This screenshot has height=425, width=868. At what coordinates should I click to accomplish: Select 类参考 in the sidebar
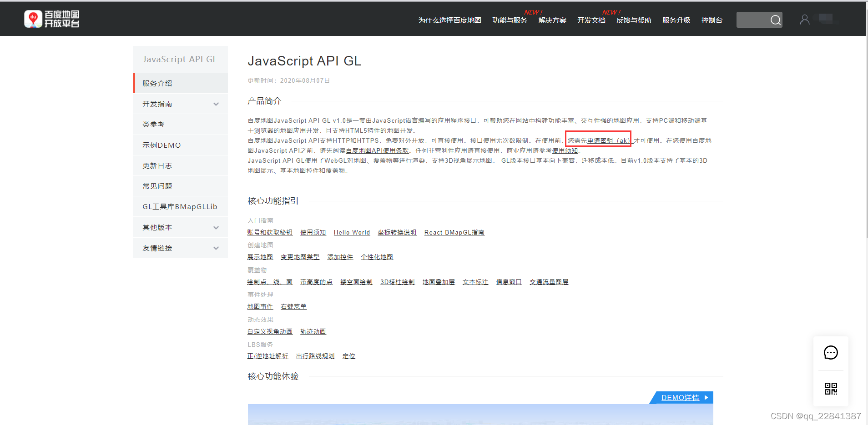click(x=180, y=125)
